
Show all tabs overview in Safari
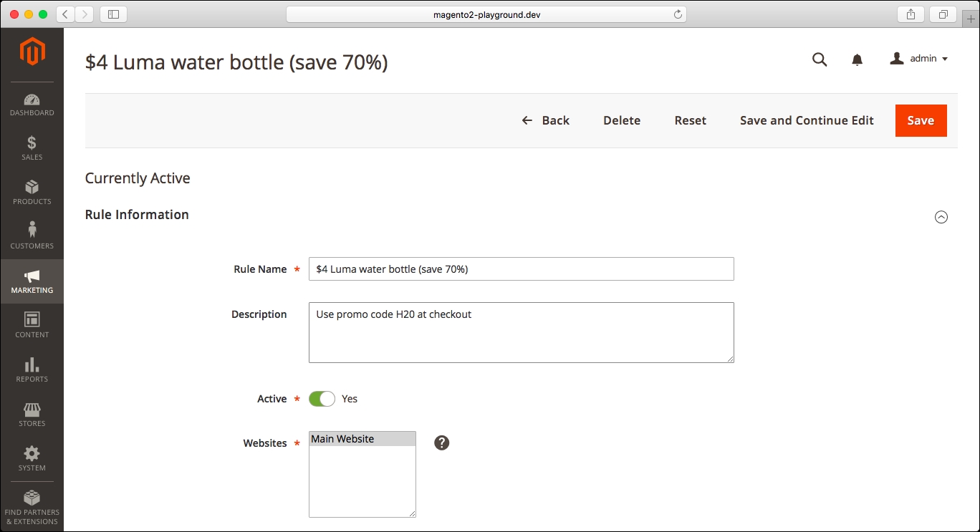pos(943,14)
